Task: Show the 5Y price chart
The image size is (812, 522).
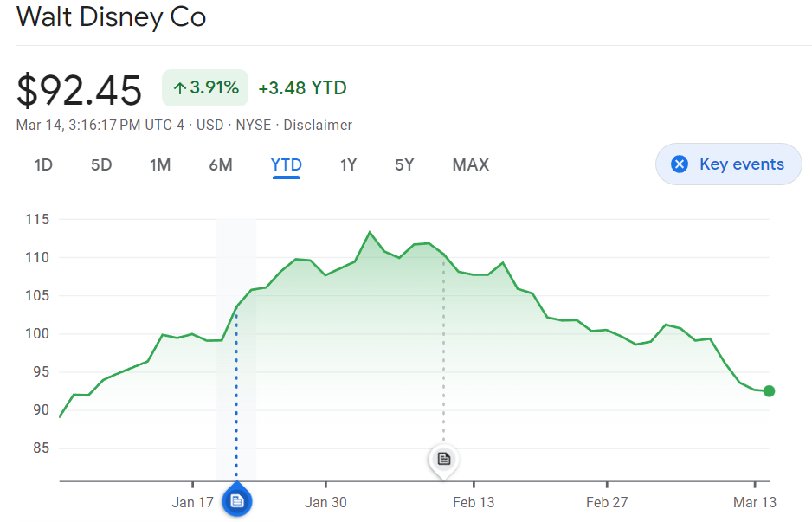Action: (x=404, y=164)
